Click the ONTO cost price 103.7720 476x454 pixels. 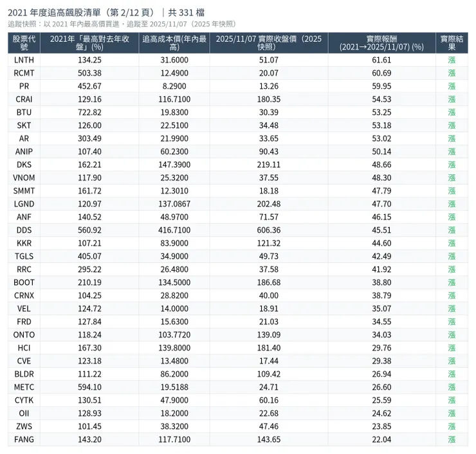pyautogui.click(x=174, y=335)
